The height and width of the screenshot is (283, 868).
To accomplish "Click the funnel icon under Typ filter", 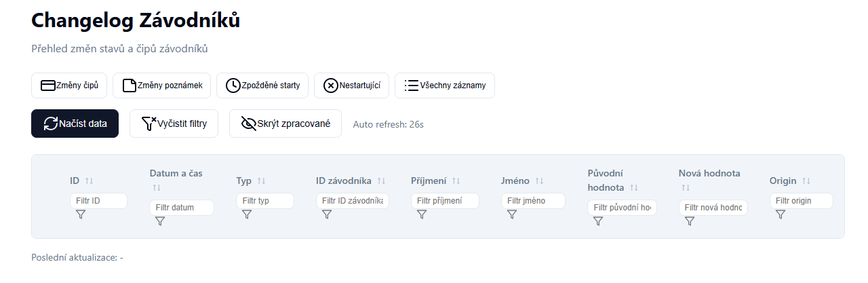I will tap(247, 214).
